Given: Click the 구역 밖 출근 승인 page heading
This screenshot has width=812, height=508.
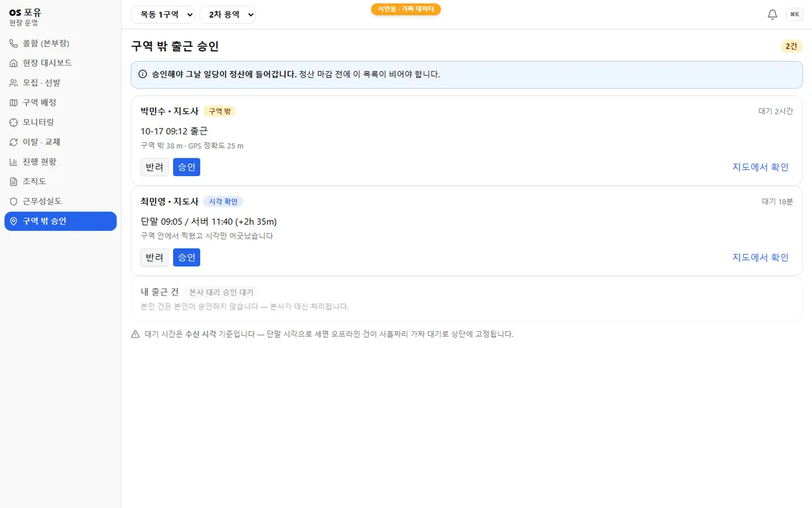Looking at the screenshot, I should click(x=175, y=46).
